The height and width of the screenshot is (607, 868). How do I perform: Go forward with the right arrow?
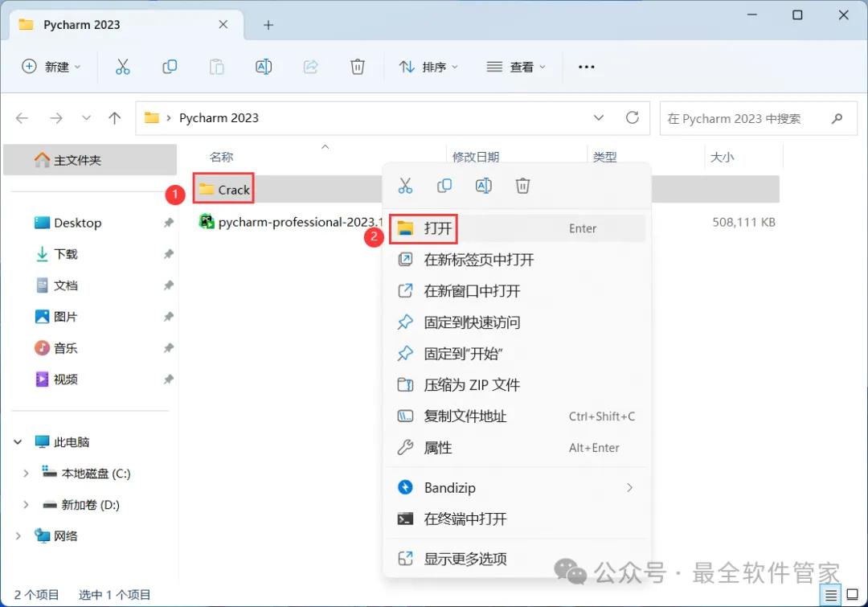point(56,118)
